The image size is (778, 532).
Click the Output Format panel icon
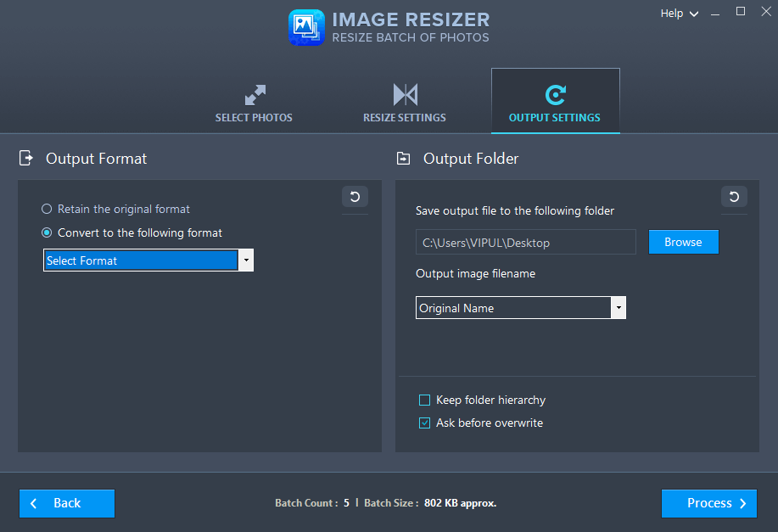tap(25, 158)
